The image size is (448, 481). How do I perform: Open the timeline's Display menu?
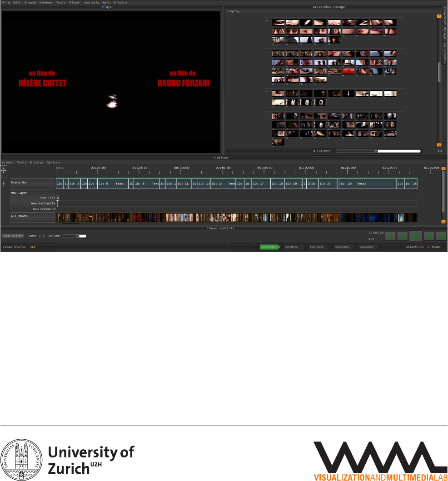[x=36, y=162]
